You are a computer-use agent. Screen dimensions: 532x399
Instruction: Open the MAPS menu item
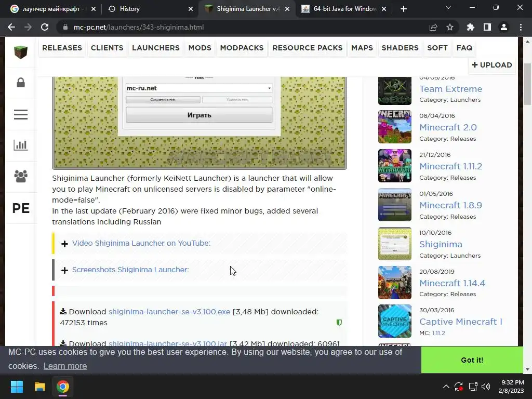click(x=362, y=48)
